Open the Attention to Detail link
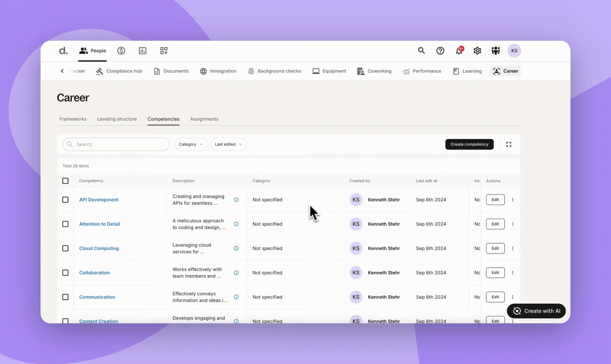 pyautogui.click(x=99, y=224)
